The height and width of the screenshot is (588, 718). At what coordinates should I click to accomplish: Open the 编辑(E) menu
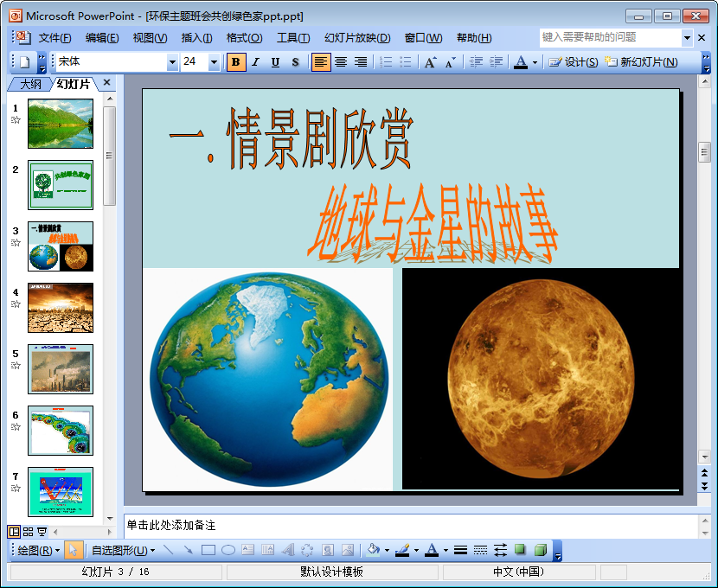click(102, 38)
